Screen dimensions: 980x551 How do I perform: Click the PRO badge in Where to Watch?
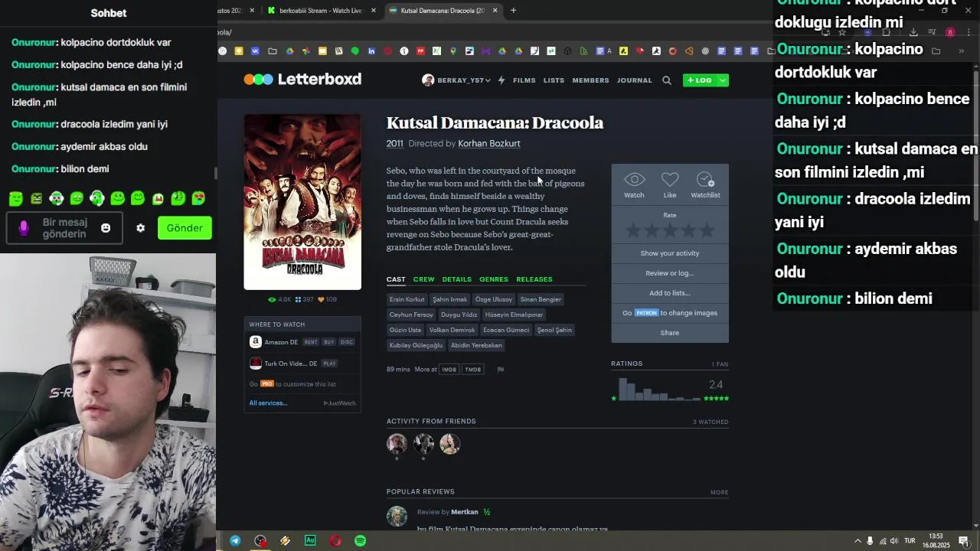pyautogui.click(x=266, y=384)
